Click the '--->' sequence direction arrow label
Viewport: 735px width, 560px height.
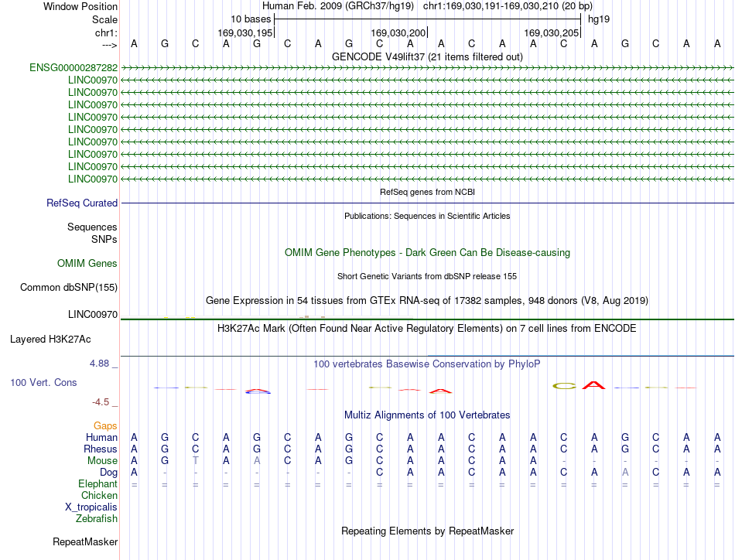click(109, 45)
